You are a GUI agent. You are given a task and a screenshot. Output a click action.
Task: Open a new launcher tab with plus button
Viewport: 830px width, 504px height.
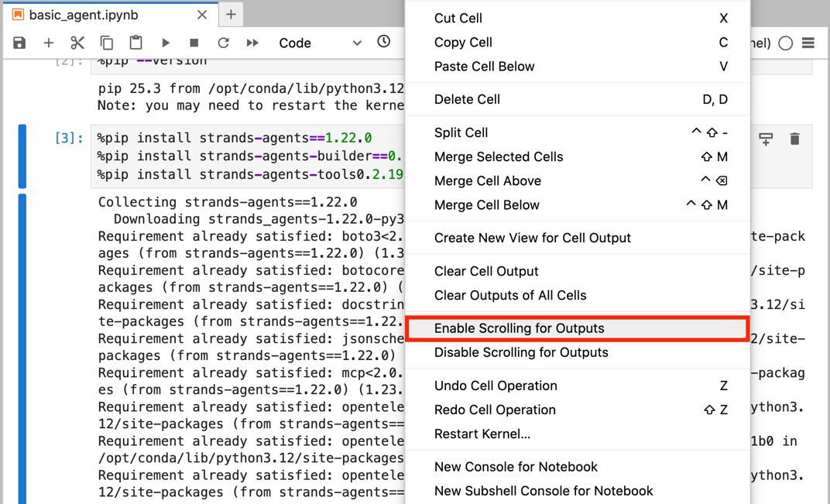point(231,14)
